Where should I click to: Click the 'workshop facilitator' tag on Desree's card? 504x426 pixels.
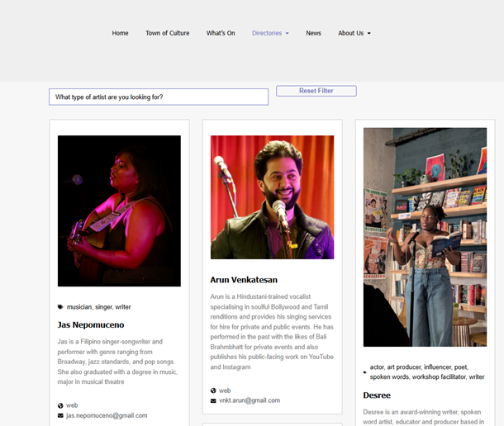[x=438, y=377]
